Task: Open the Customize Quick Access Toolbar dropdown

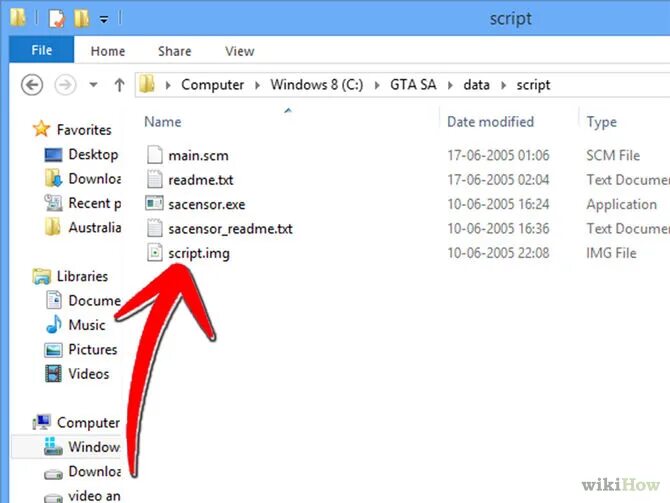Action: [104, 19]
